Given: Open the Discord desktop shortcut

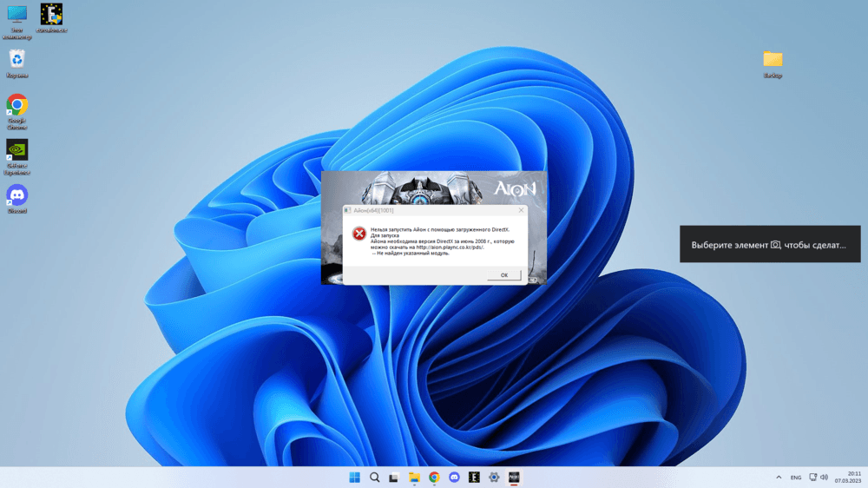Looking at the screenshot, I should (16, 196).
